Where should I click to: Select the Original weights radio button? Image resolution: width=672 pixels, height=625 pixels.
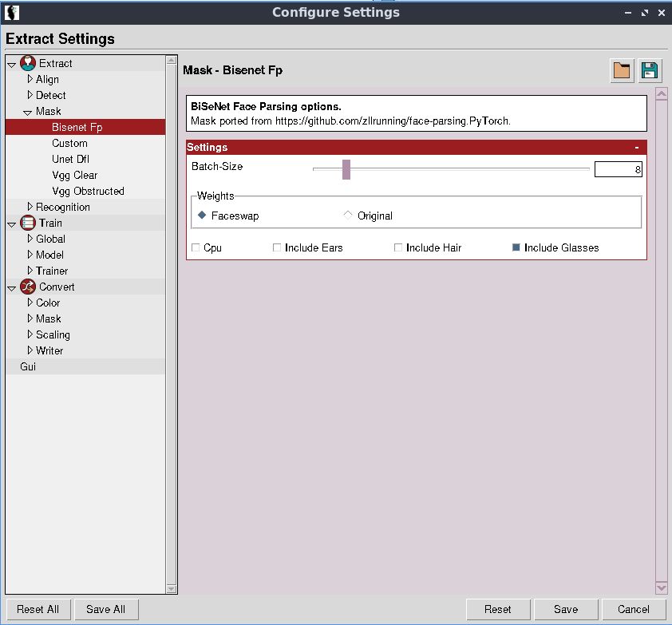(348, 216)
